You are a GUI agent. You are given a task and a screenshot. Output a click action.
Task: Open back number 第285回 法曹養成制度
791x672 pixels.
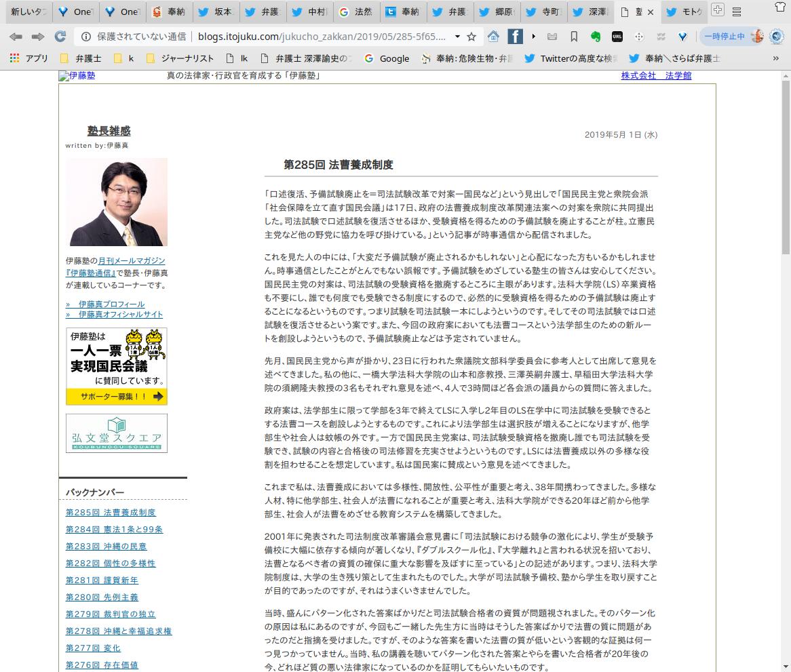tap(111, 512)
